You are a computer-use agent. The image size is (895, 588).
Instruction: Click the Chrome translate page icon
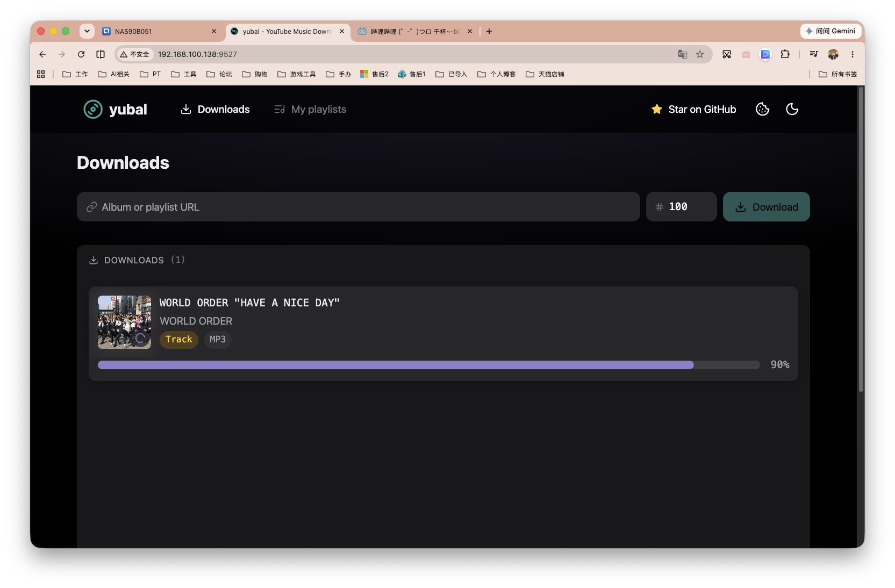click(682, 54)
